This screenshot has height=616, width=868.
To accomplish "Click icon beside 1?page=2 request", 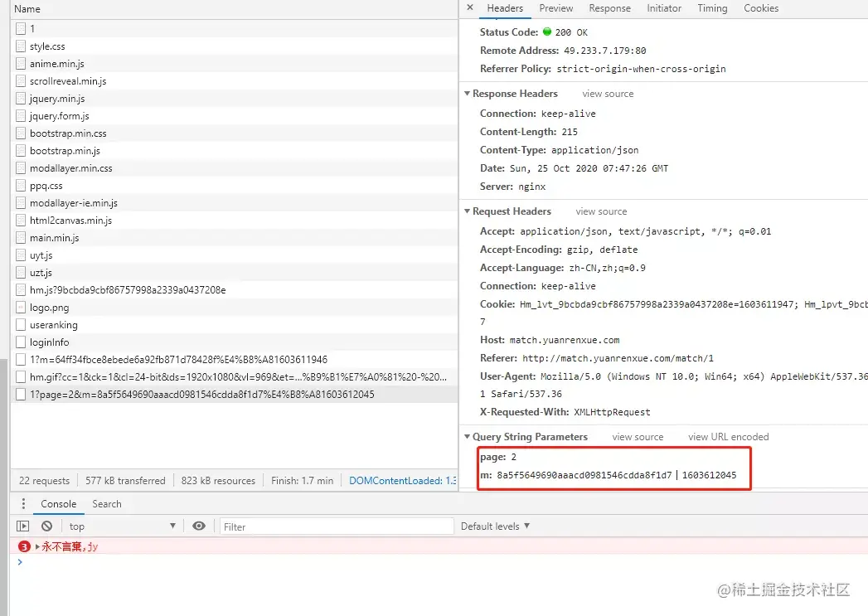I will [x=21, y=395].
